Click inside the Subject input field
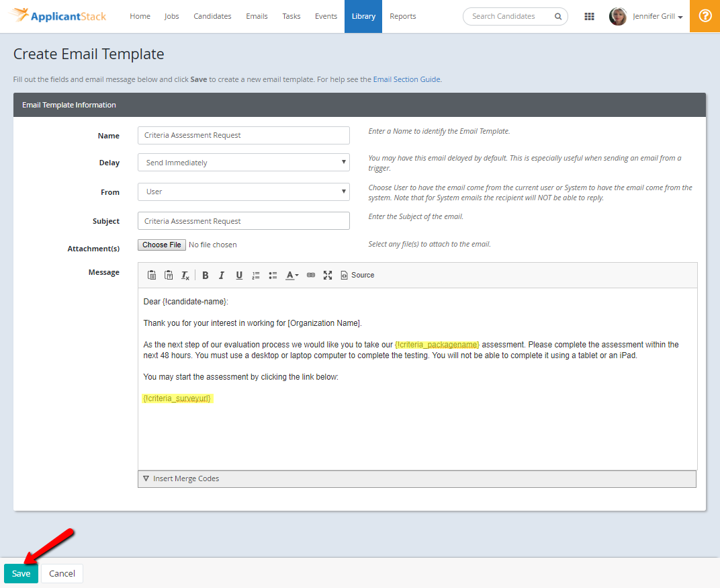 click(x=243, y=220)
